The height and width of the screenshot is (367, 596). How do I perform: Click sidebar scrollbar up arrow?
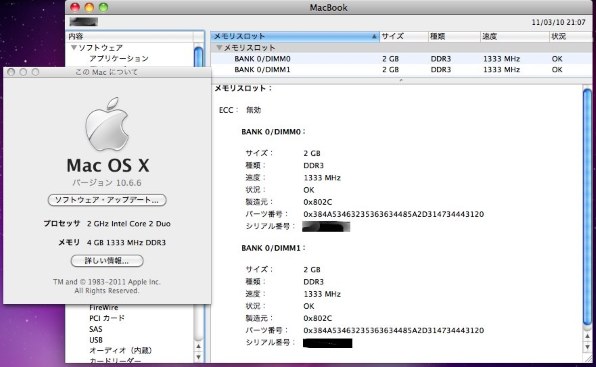(x=198, y=346)
